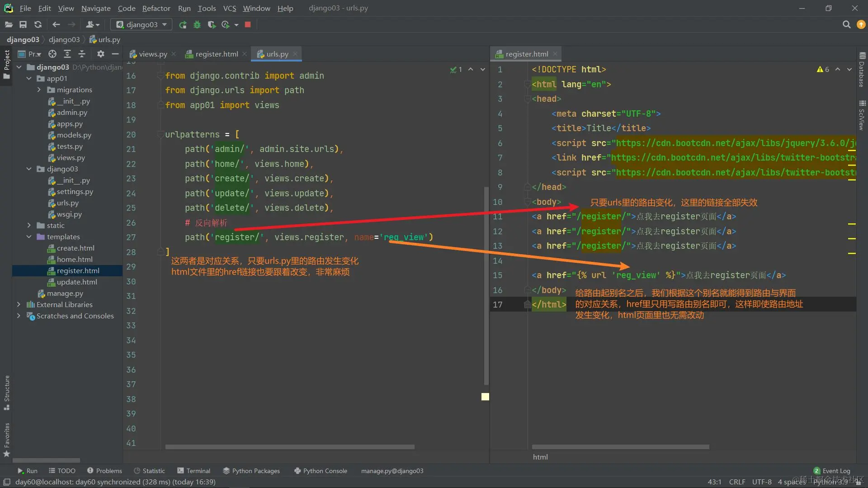
Task: Click the Rerun django03 icon
Action: pos(183,25)
